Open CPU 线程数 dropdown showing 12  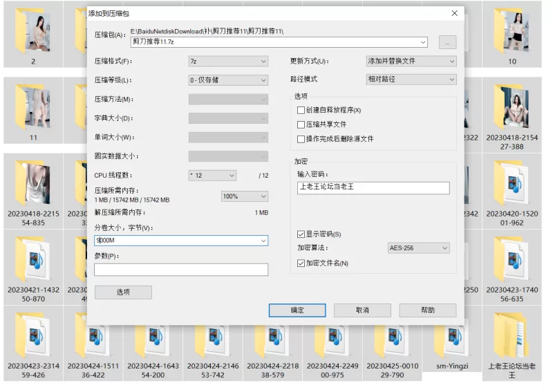click(212, 176)
